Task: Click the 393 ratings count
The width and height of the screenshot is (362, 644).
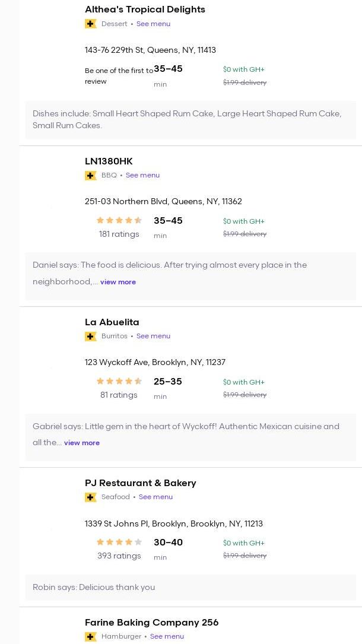Action: [119, 556]
